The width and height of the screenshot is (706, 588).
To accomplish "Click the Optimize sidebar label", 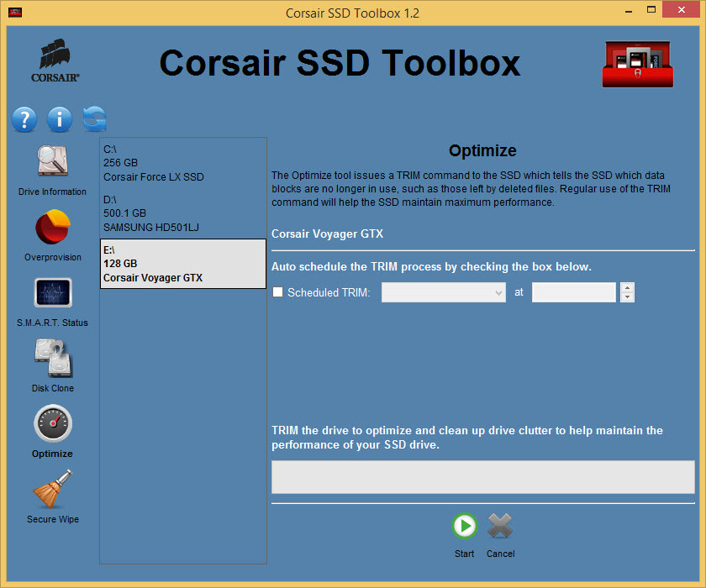I will coord(52,454).
